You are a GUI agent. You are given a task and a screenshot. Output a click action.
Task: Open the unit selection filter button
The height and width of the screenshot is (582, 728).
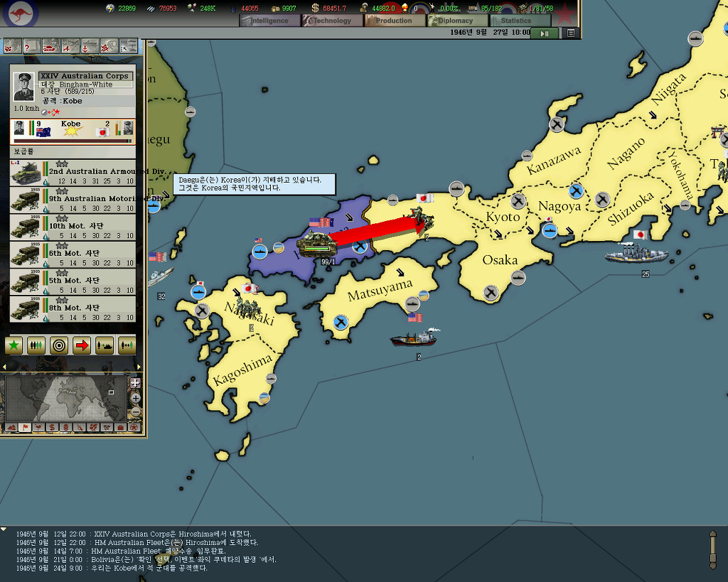pyautogui.click(x=129, y=46)
